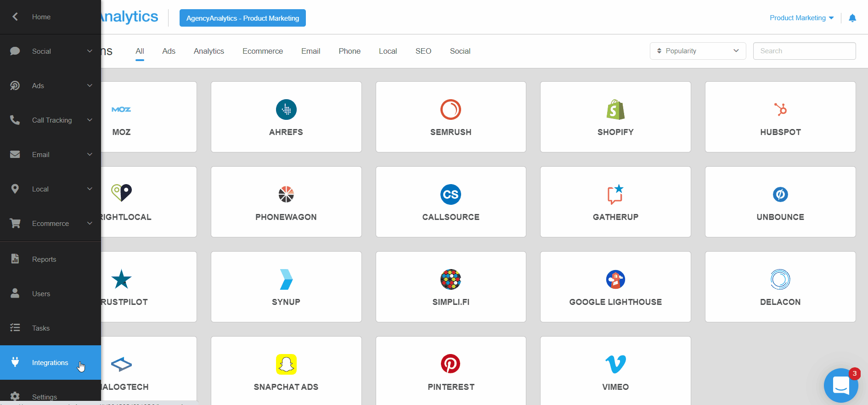This screenshot has height=405, width=868.
Task: Click the Call Tracking phone icon
Action: (15, 120)
